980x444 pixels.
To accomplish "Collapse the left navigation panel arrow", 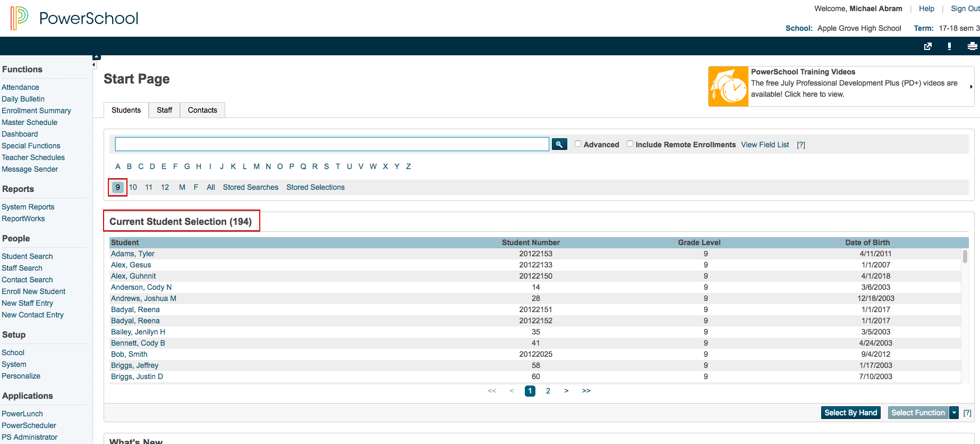I will [94, 65].
